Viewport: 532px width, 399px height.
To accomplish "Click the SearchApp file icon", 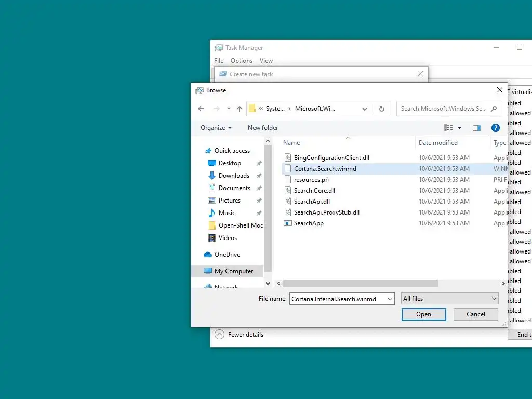I will pos(288,223).
